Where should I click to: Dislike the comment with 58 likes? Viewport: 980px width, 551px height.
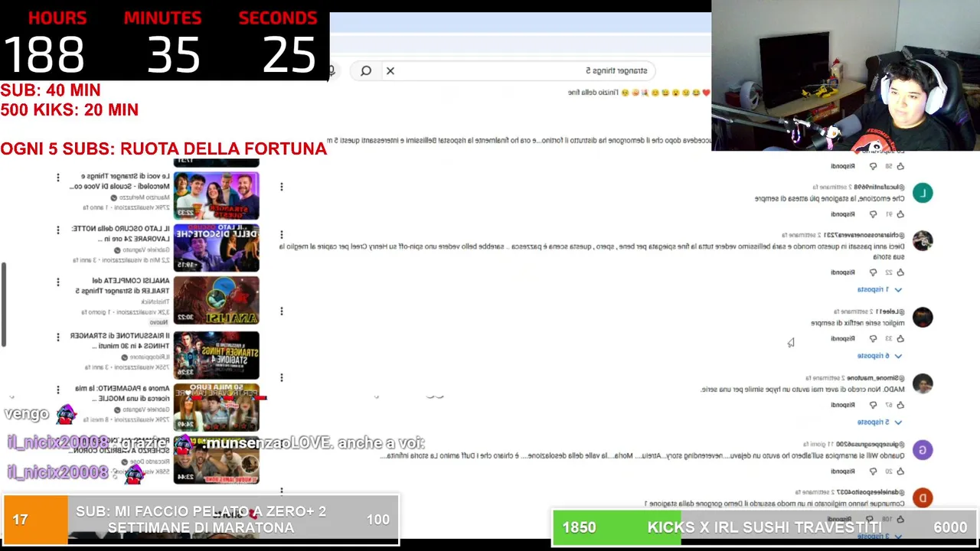coord(873,166)
